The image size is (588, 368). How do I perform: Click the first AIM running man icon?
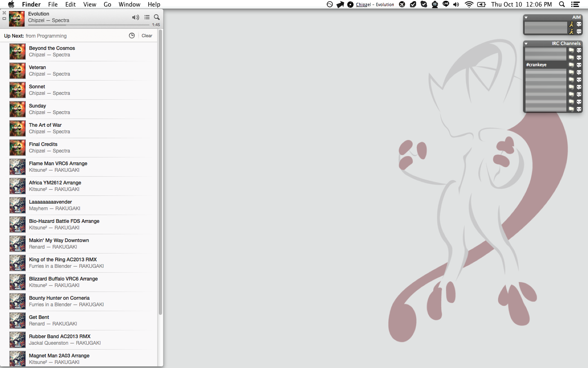[x=571, y=24]
